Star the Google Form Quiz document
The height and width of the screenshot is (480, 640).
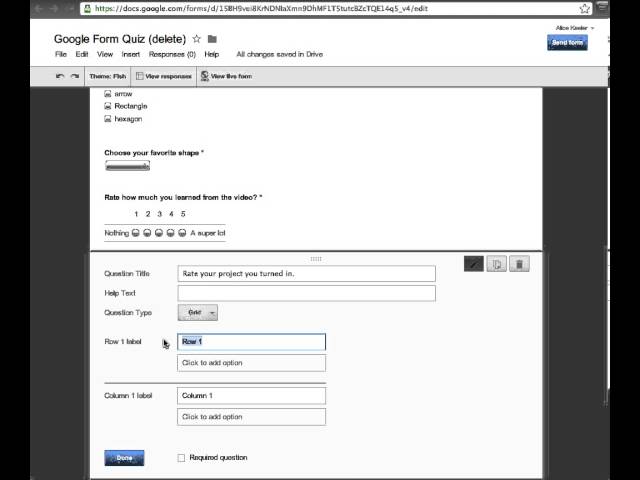[x=196, y=39]
